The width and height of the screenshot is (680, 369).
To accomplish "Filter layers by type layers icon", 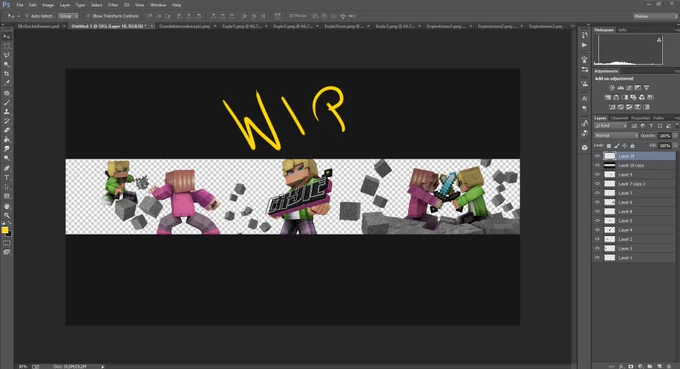I will [651, 126].
